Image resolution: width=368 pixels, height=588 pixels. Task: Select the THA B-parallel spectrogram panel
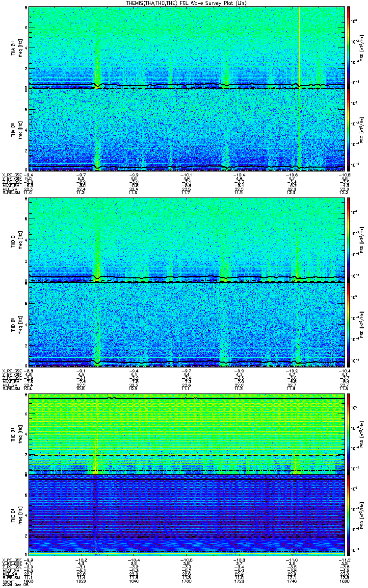(186, 130)
